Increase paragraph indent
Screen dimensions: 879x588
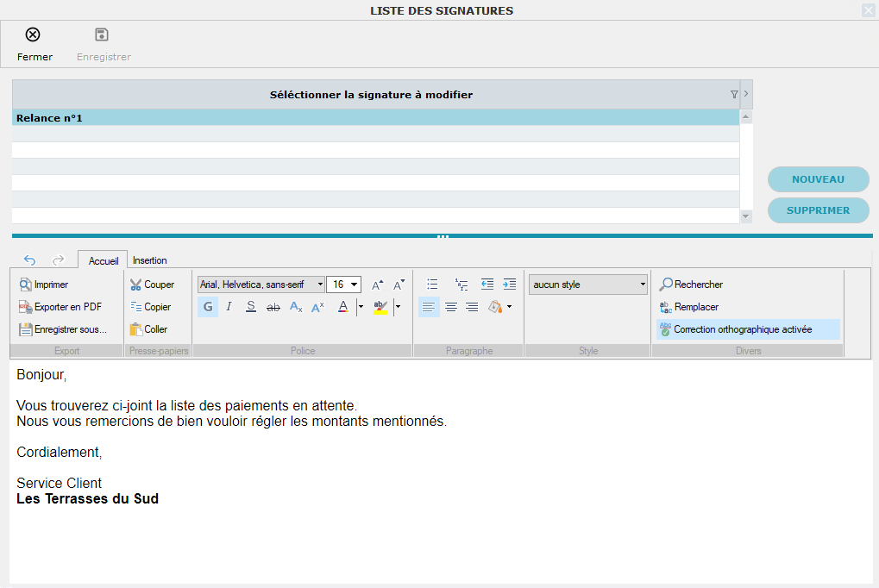point(509,285)
